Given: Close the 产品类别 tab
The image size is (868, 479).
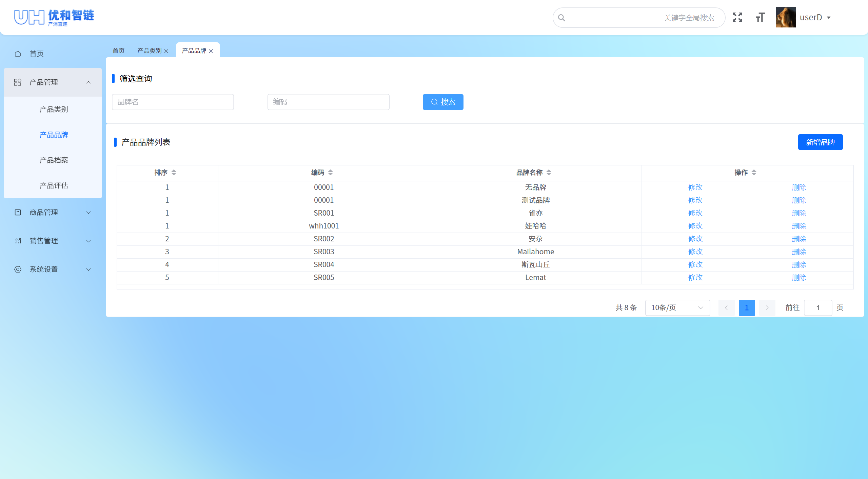Looking at the screenshot, I should (x=166, y=51).
